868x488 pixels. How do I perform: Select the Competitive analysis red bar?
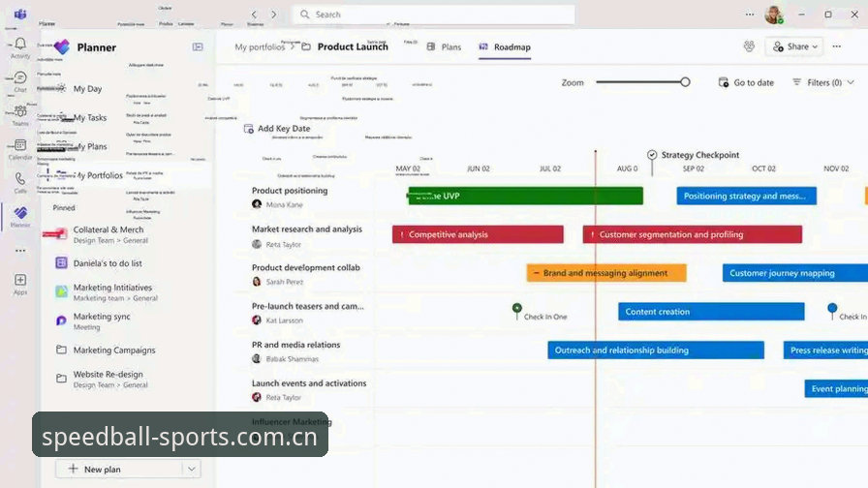point(478,234)
